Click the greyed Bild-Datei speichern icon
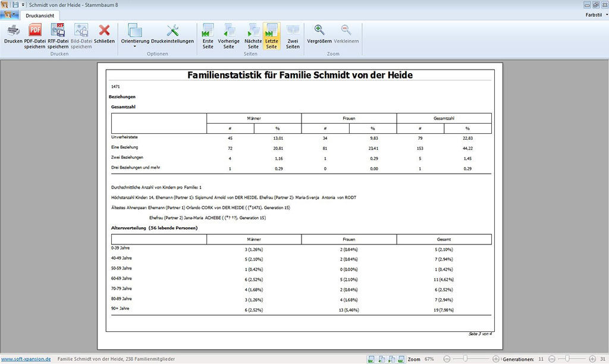Screen dimensions: 609x364 pos(81,30)
